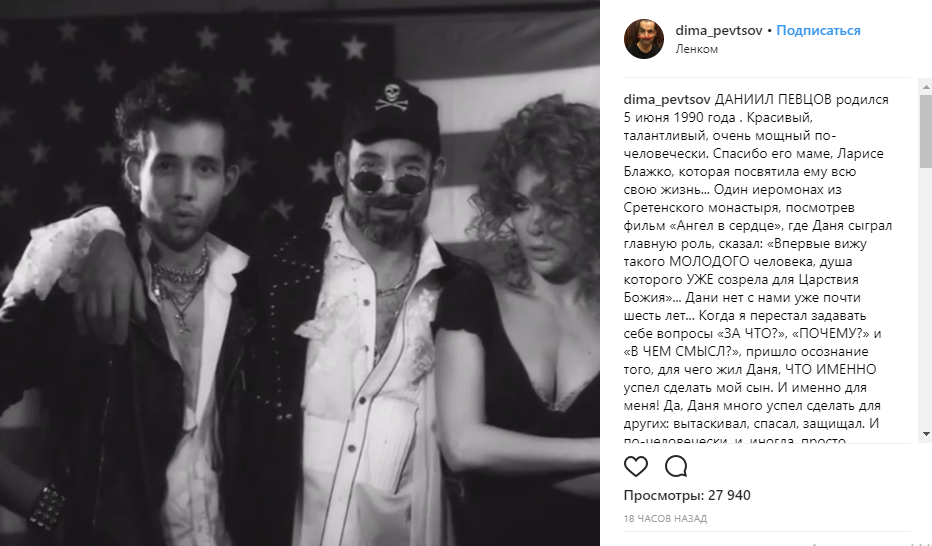
Task: Open the Ленком location link
Action: 696,49
